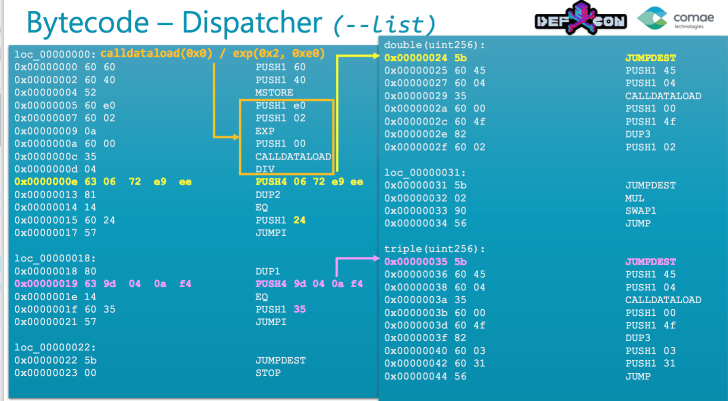This screenshot has height=401, width=728.
Task: Select the DUP1 opcode
Action: [268, 271]
